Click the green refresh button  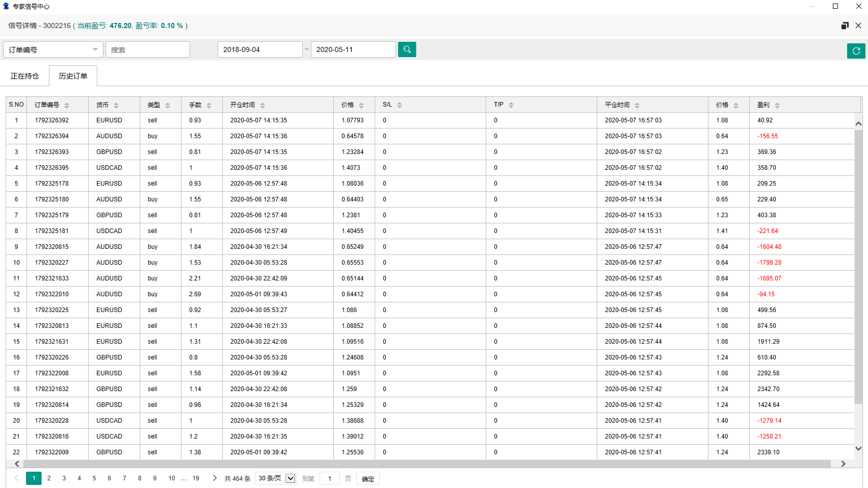856,51
